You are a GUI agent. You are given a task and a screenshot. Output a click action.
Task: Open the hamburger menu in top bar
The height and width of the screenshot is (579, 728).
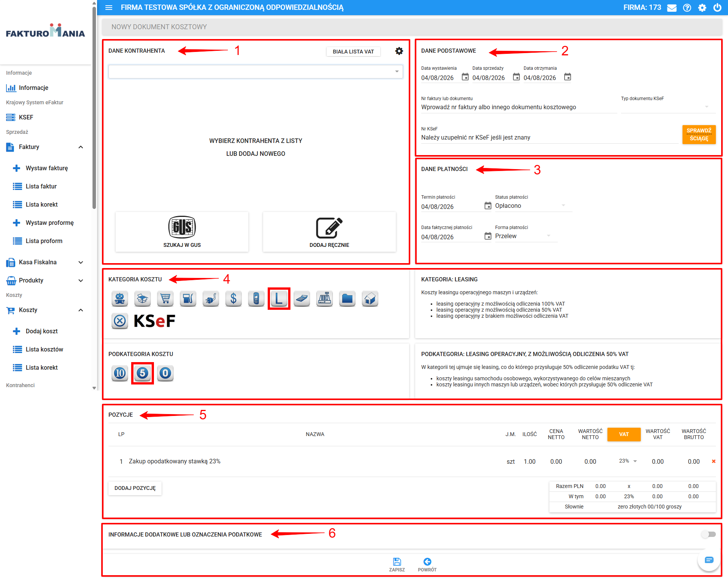[109, 8]
